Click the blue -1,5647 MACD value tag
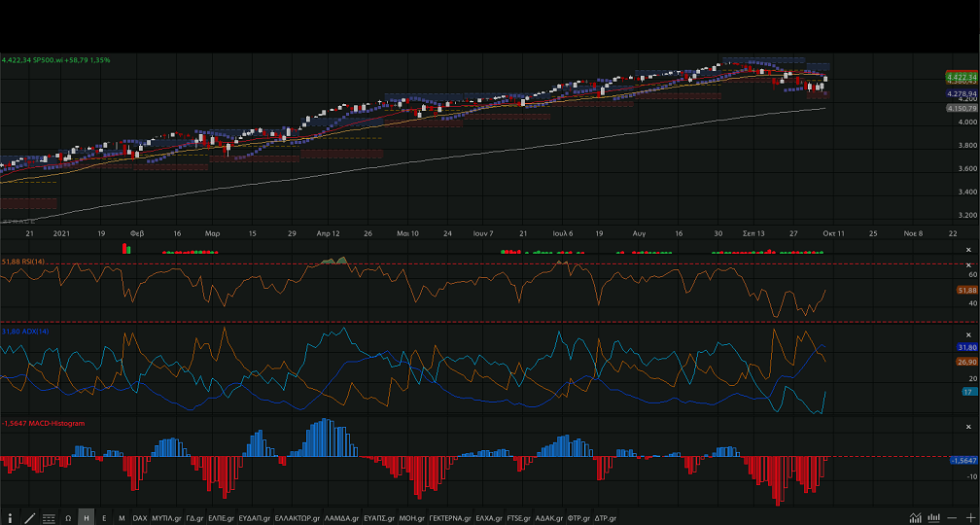This screenshot has width=980, height=525. coord(963,460)
